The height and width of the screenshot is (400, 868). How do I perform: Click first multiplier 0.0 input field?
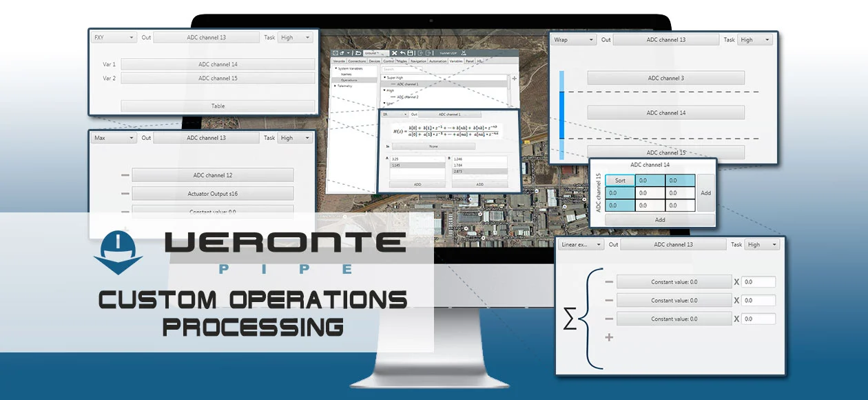coord(758,282)
